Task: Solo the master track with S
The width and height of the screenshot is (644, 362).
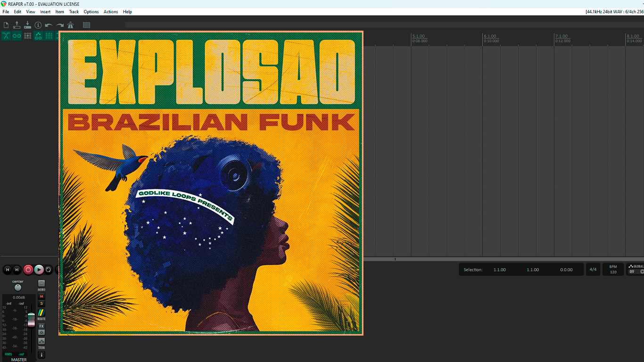Action: coord(41,304)
